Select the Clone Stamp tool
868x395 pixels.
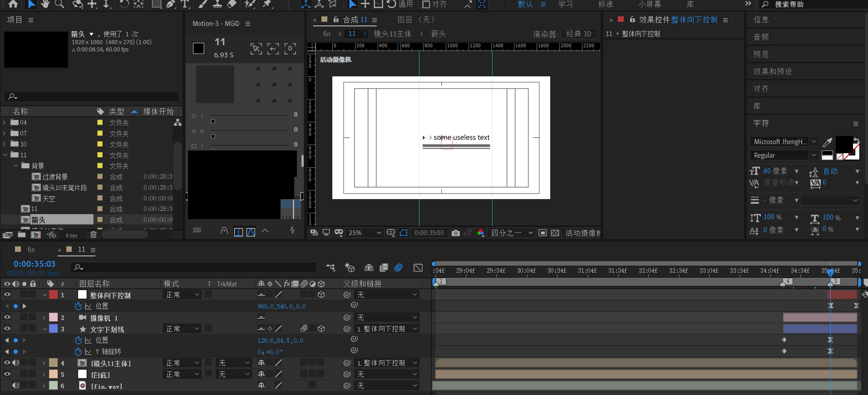tap(217, 4)
